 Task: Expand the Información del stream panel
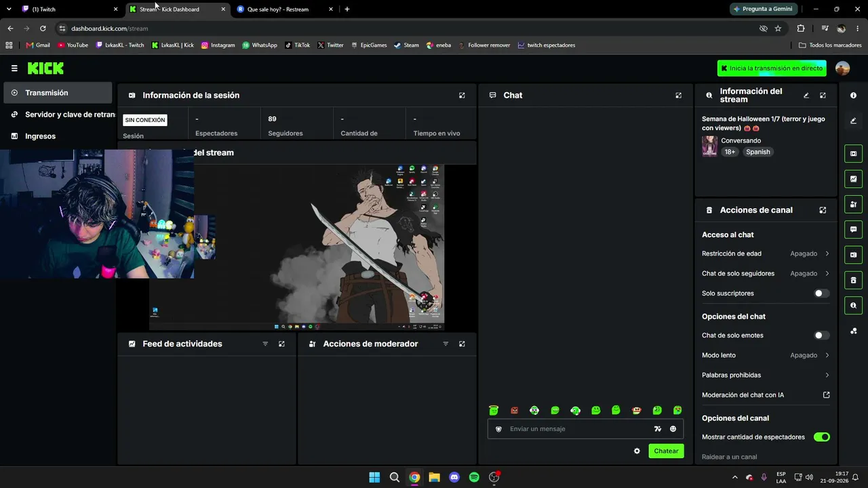[823, 96]
